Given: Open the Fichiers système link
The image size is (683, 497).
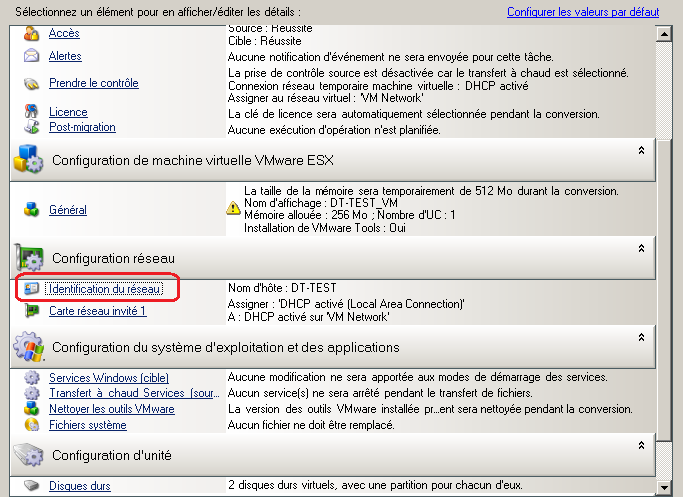Looking at the screenshot, I should [x=88, y=425].
